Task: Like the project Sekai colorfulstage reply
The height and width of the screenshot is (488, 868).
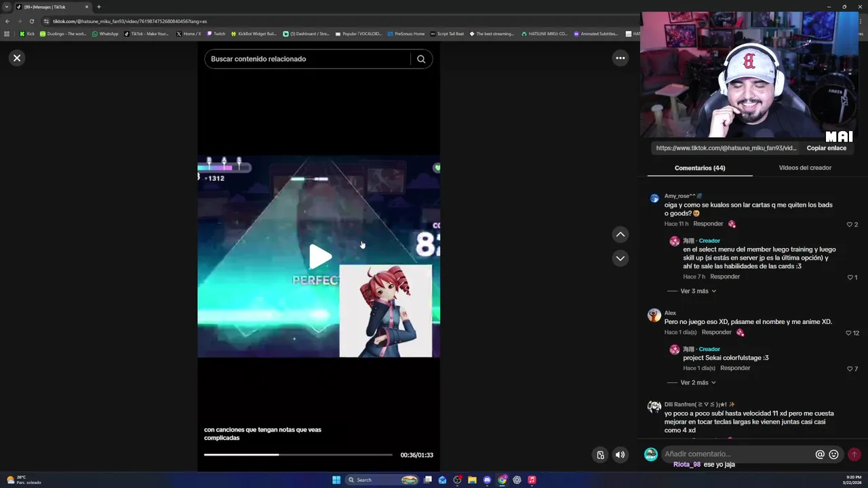Action: coord(849,369)
